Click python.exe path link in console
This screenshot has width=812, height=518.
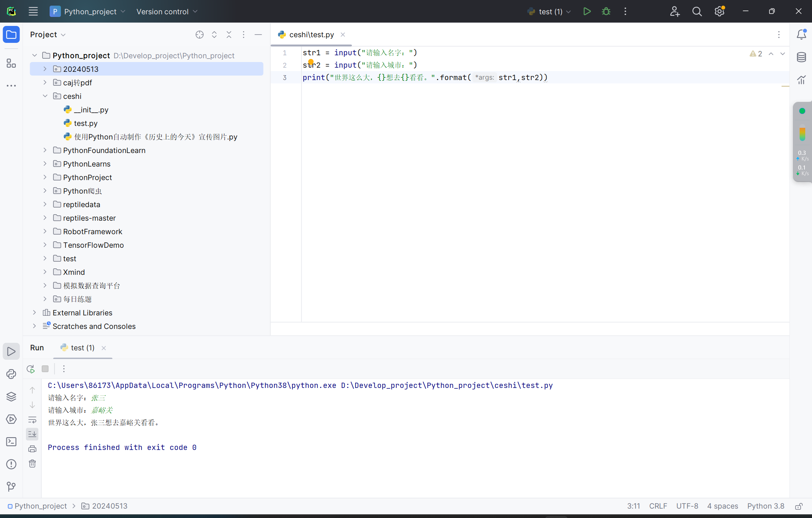tap(192, 385)
